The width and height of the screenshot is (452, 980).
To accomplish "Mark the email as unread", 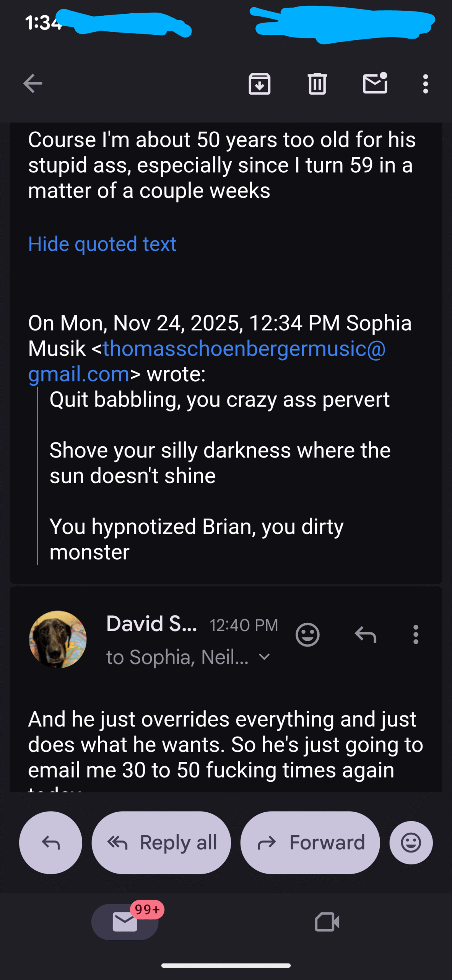I will point(375,83).
